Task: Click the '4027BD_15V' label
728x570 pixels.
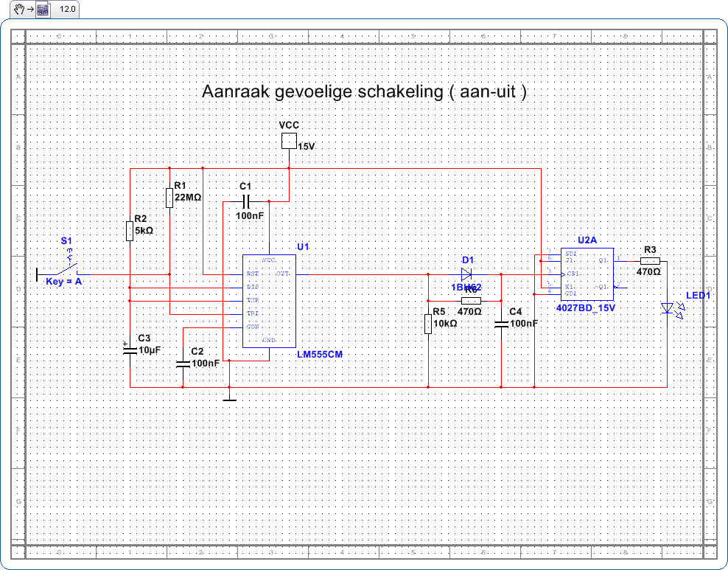Action: [585, 307]
